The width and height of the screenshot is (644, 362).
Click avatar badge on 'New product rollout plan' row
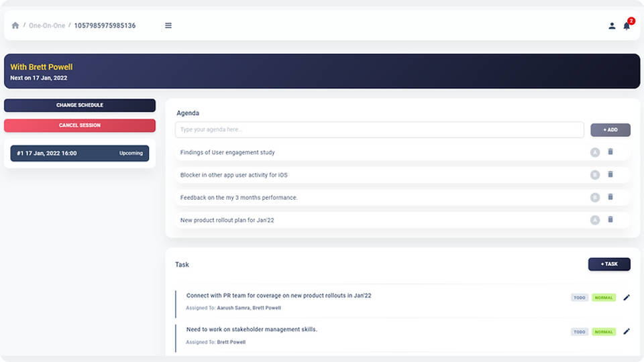595,220
